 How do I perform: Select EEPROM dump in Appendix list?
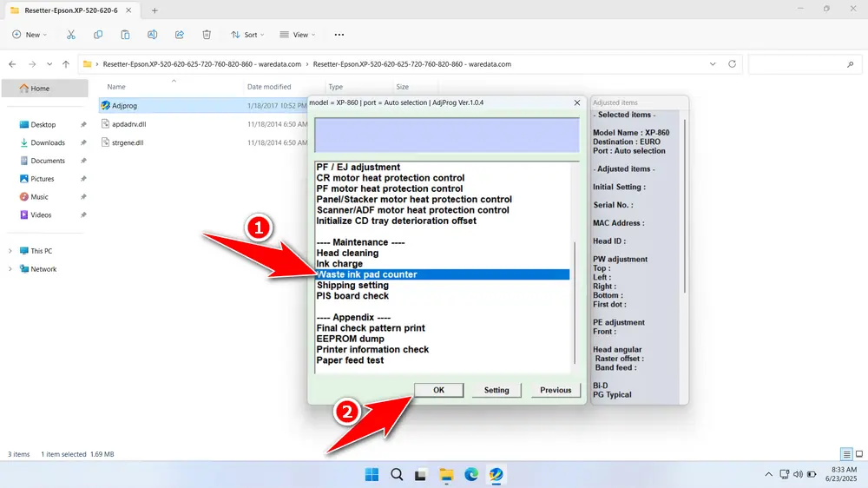(350, 339)
